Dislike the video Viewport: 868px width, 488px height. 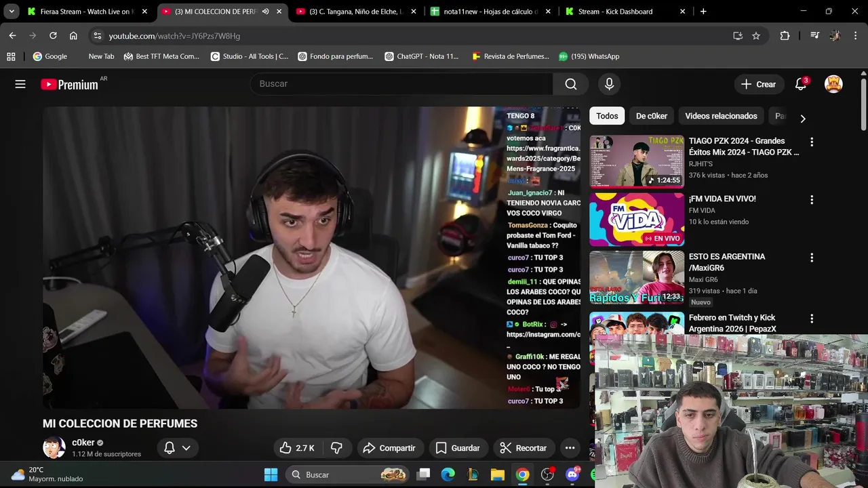click(x=336, y=448)
